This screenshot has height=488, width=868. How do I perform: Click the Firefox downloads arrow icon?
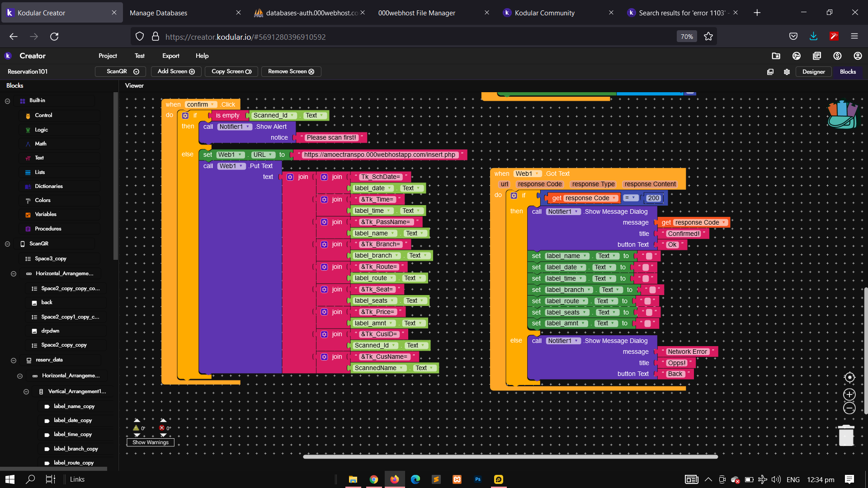[x=813, y=37]
